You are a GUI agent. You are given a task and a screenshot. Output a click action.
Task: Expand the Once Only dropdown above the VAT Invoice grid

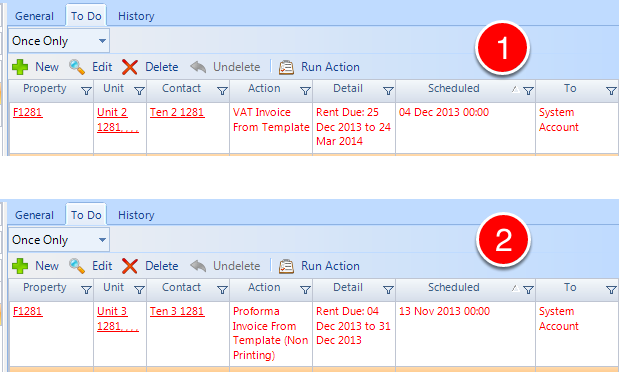102,41
